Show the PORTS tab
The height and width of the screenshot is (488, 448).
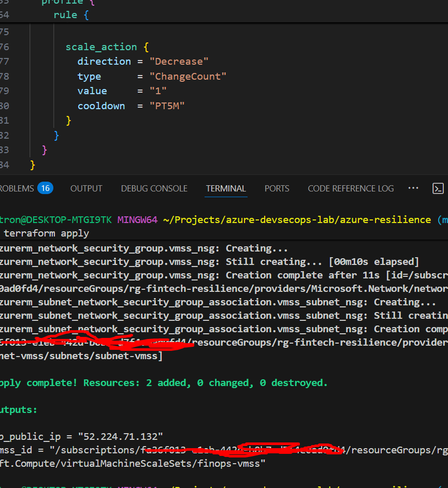[277, 188]
